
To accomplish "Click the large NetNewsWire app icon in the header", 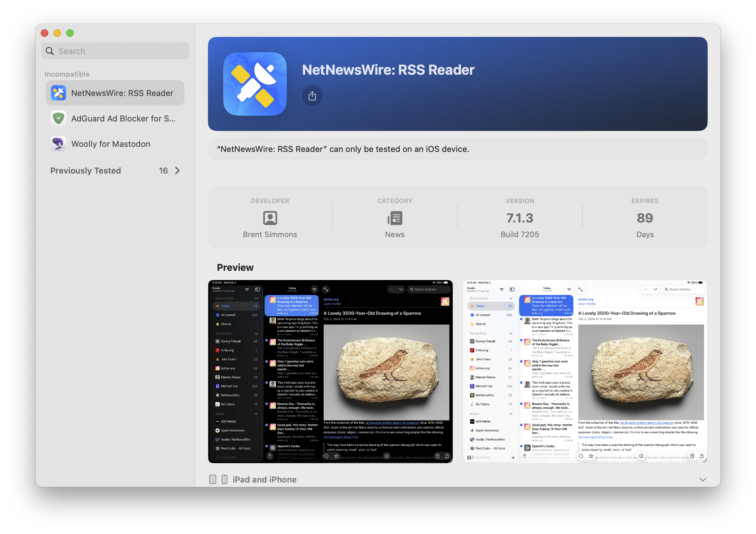I will tap(255, 84).
